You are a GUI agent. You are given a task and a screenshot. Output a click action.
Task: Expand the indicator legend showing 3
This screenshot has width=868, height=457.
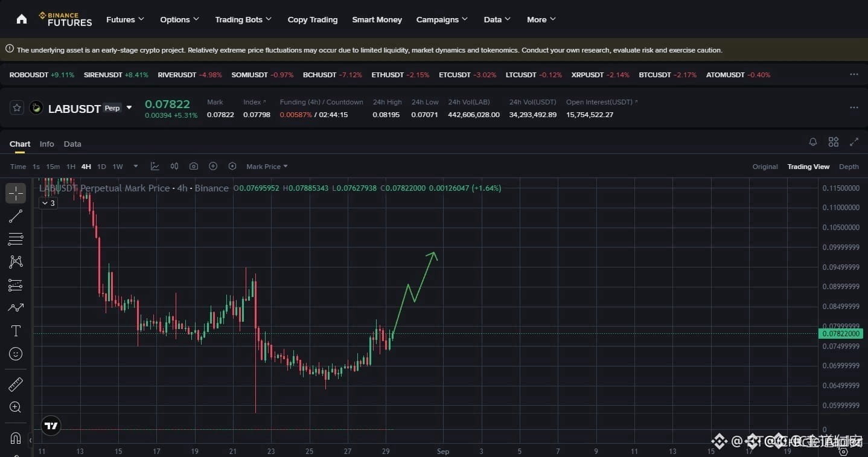point(48,203)
